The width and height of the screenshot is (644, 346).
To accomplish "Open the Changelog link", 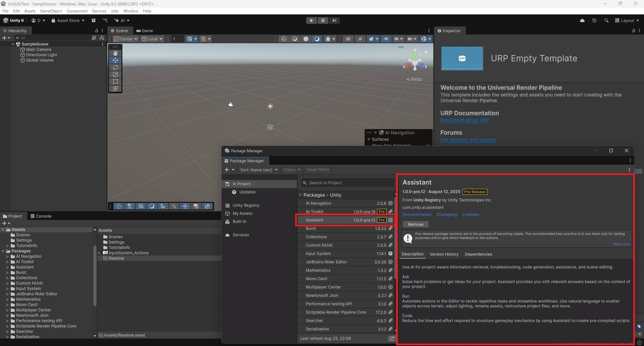I will point(447,215).
